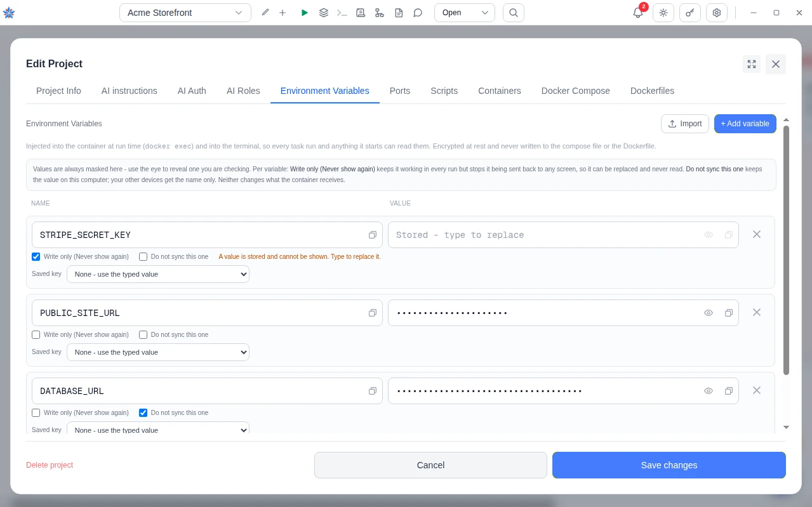Click the key icon in top bar

click(x=690, y=13)
